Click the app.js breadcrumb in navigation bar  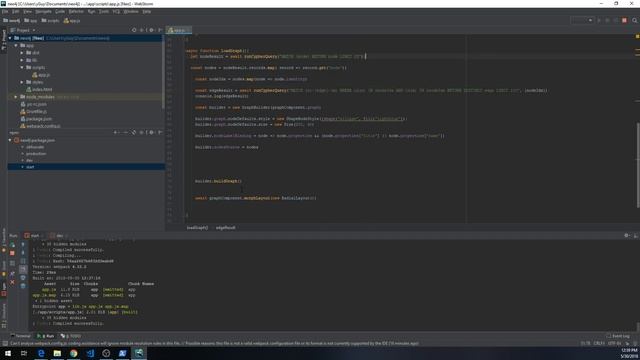[72, 20]
